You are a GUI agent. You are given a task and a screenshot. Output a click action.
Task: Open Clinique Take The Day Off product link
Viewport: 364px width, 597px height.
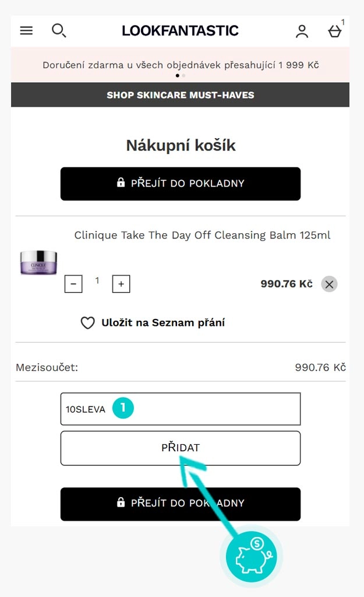[x=202, y=236]
